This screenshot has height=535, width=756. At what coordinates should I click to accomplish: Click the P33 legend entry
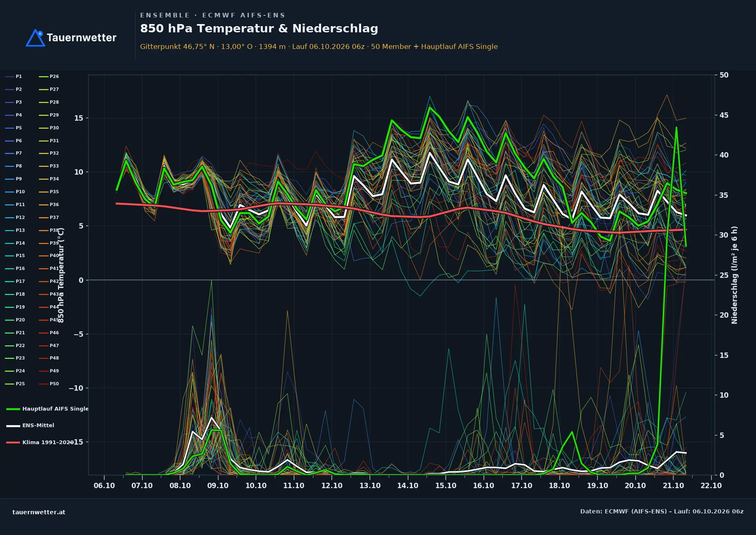pos(49,166)
